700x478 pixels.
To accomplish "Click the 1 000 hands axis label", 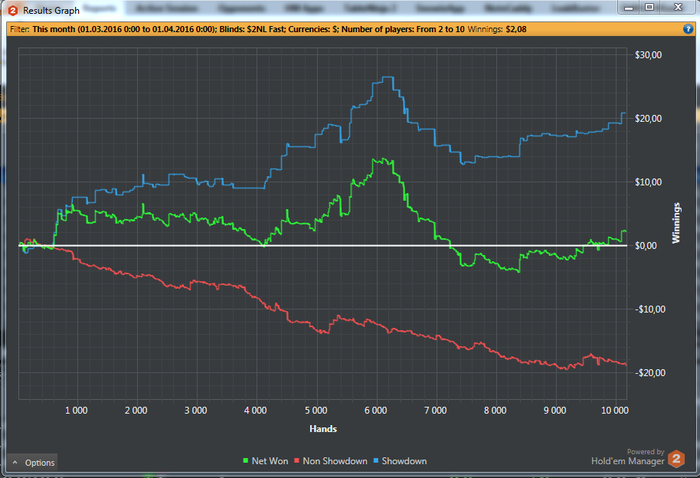I will coord(76,411).
